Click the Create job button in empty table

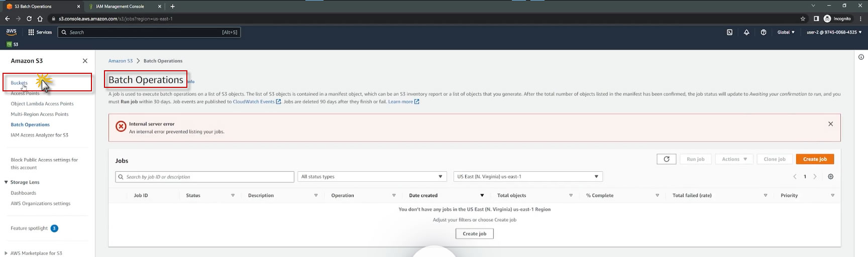click(474, 234)
